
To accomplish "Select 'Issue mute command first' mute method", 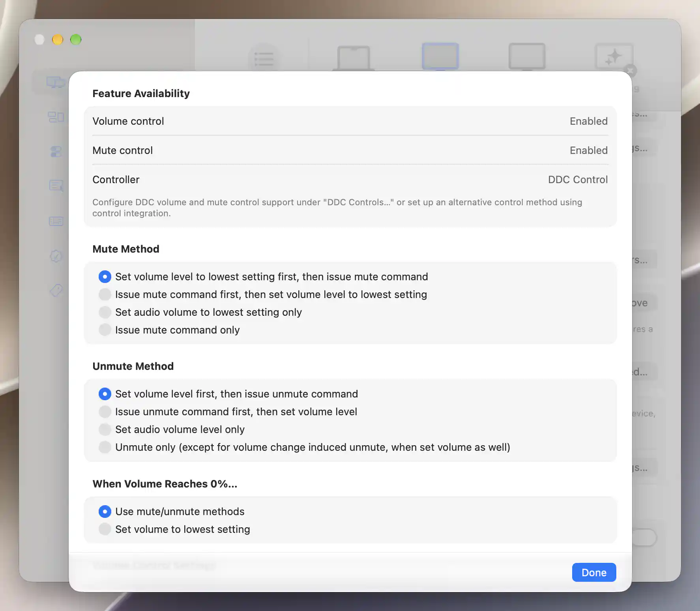I will pyautogui.click(x=105, y=294).
